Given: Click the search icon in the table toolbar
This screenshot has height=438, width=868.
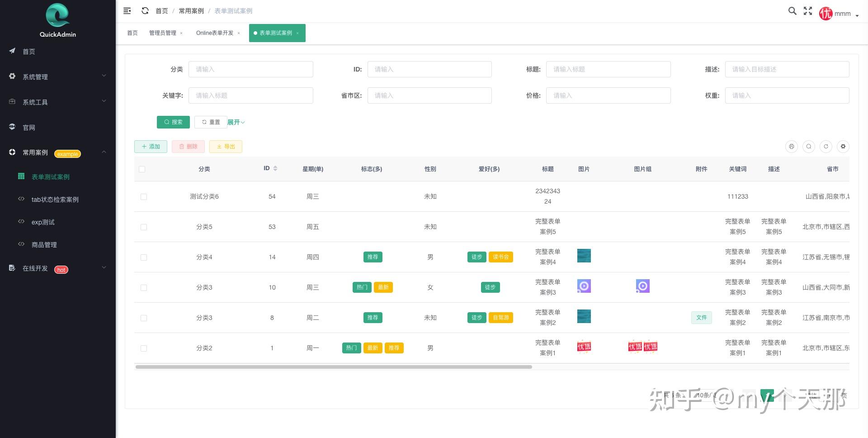Looking at the screenshot, I should coord(809,147).
